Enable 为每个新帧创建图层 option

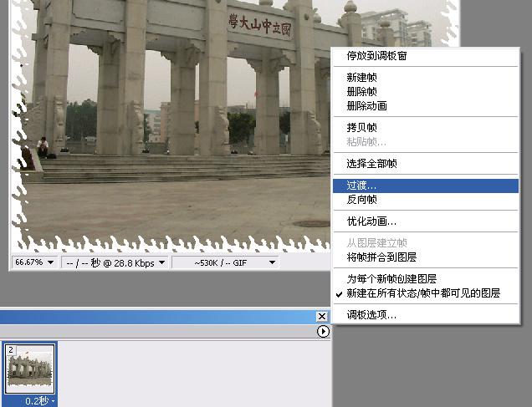426,279
